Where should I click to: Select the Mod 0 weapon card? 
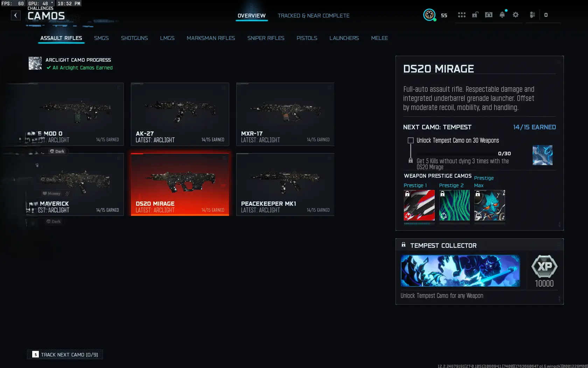click(x=75, y=114)
